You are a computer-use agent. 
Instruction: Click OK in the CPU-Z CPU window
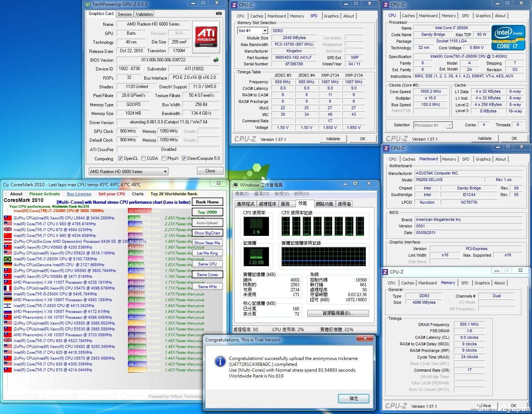pyautogui.click(x=514, y=138)
